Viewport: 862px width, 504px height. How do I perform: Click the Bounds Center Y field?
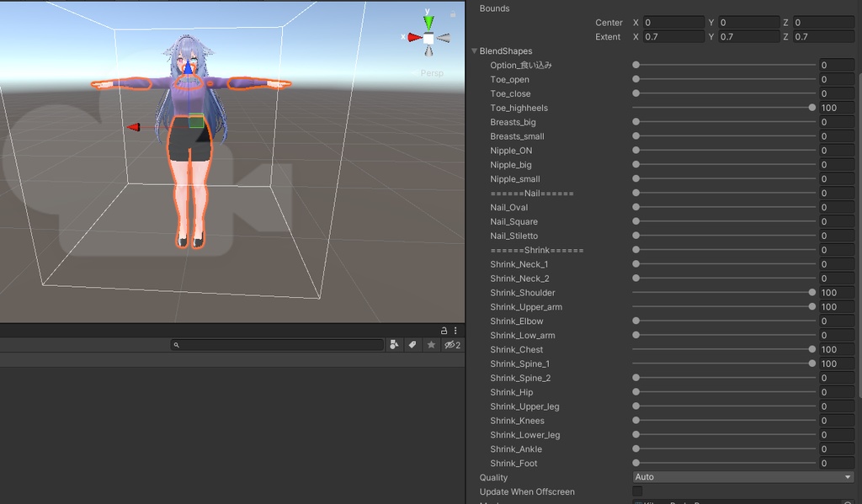tap(748, 23)
